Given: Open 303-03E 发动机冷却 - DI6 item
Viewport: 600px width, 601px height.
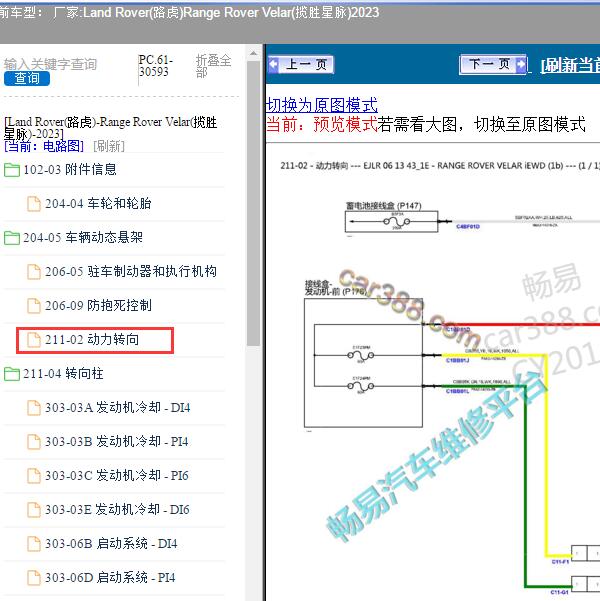Looking at the screenshot, I should (x=117, y=510).
